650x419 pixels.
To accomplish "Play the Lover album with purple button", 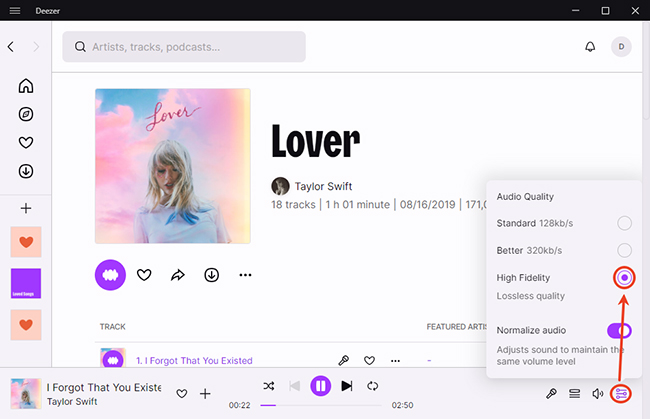I will click(110, 275).
